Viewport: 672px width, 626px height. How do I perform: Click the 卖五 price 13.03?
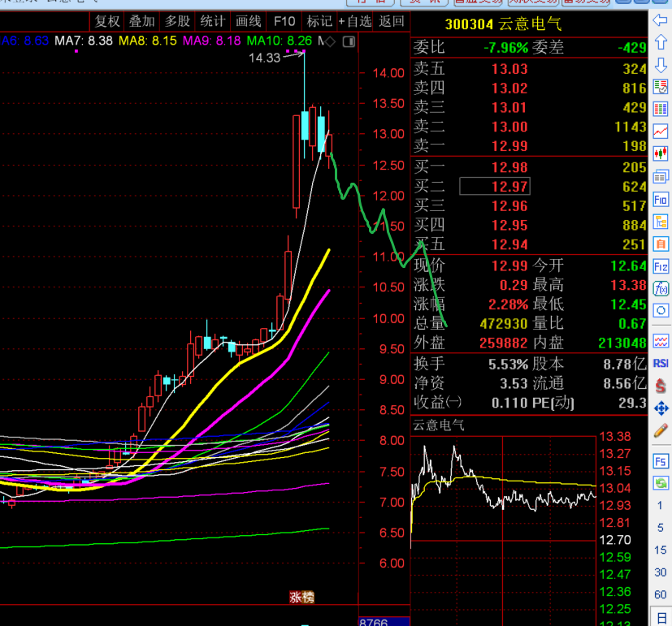pos(509,69)
